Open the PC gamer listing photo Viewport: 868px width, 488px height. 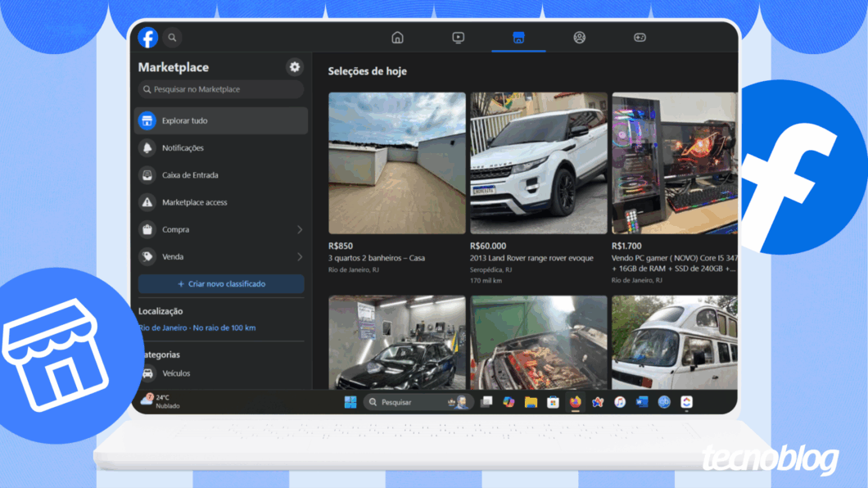pos(674,163)
